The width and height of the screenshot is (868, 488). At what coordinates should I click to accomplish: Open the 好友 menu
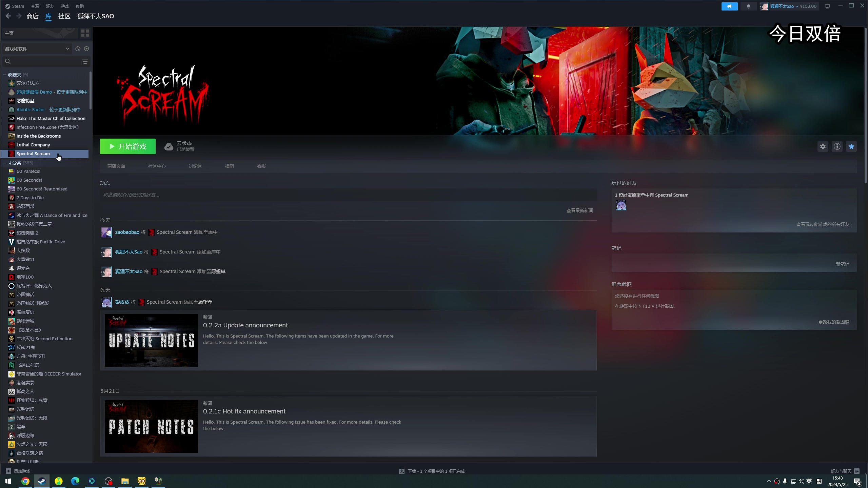(50, 6)
